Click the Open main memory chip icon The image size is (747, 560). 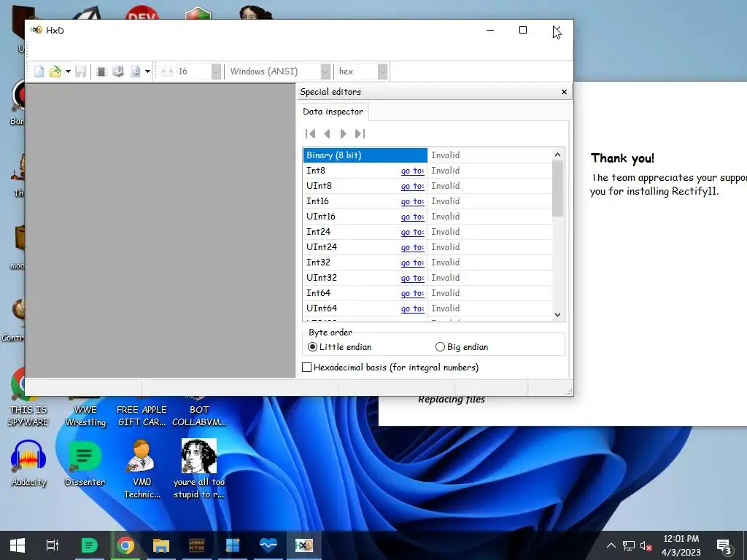pos(101,72)
